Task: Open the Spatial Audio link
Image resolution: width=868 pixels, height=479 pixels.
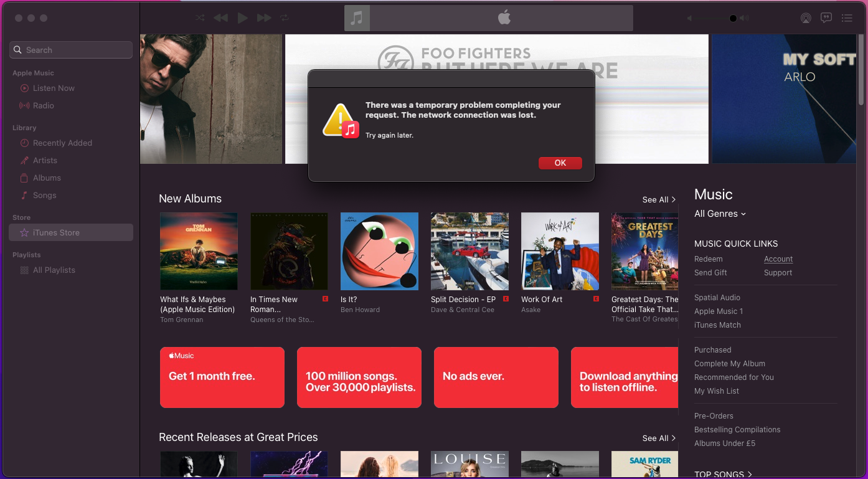Action: pyautogui.click(x=717, y=298)
